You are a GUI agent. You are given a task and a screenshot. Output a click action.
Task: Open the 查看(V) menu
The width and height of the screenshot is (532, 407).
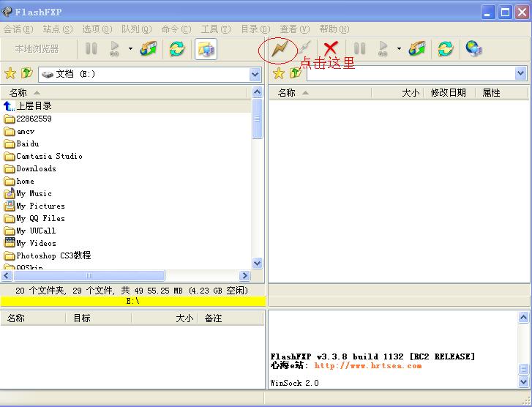pos(295,29)
